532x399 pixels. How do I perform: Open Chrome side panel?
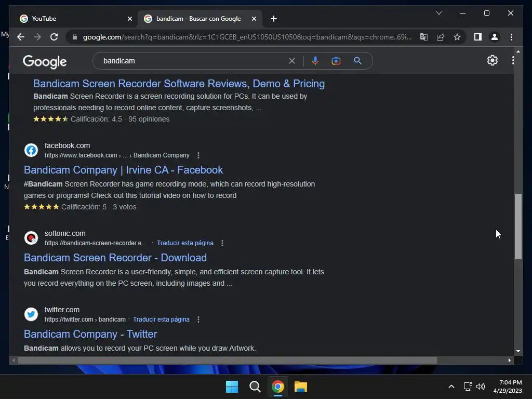(x=478, y=37)
